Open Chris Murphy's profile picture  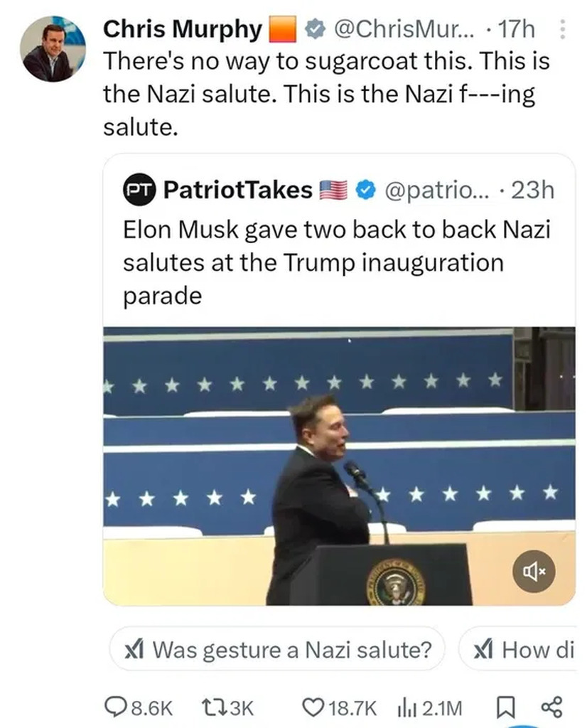(x=52, y=48)
